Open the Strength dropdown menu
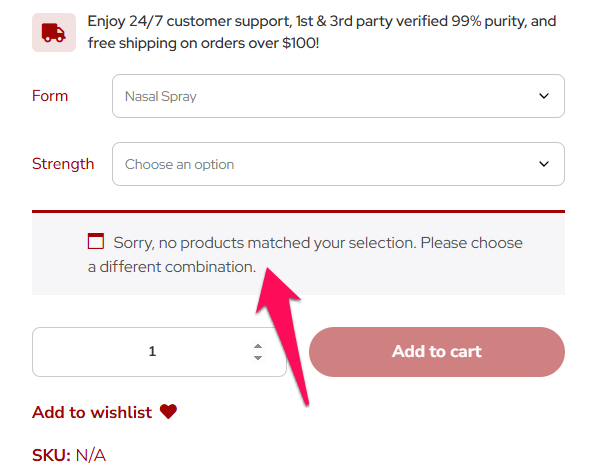Image resolution: width=606 pixels, height=473 pixels. (x=338, y=164)
